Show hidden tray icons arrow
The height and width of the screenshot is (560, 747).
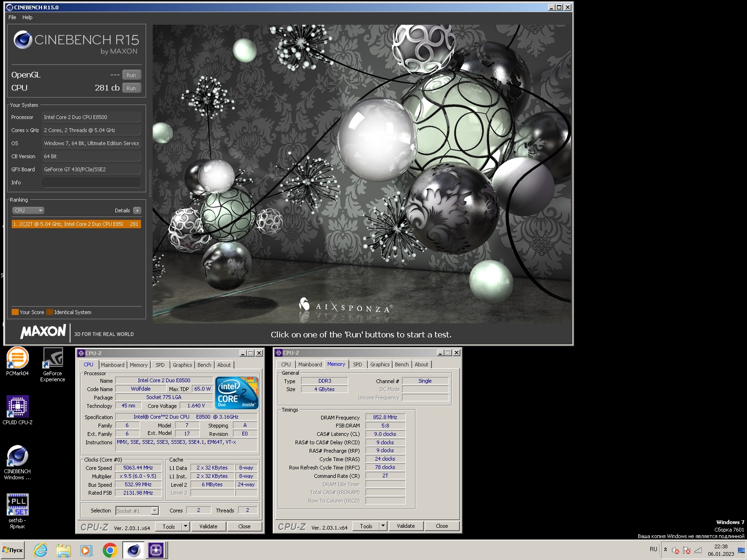tap(665, 550)
